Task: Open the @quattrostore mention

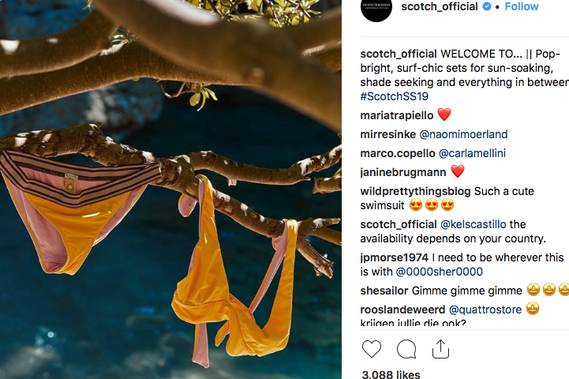Action: click(x=485, y=310)
